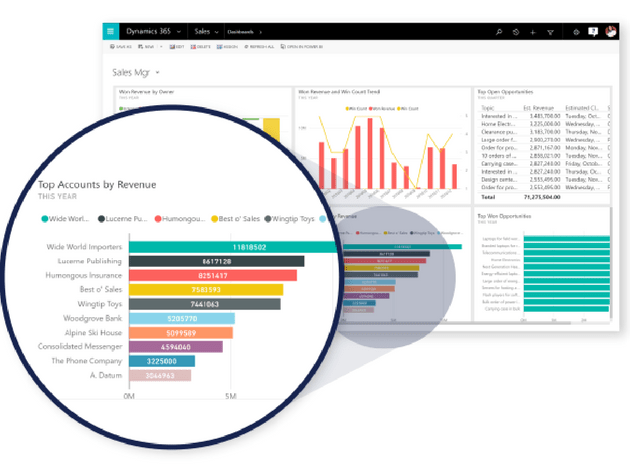The width and height of the screenshot is (630, 472).
Task: Click the Topic column header
Action: pyautogui.click(x=487, y=108)
